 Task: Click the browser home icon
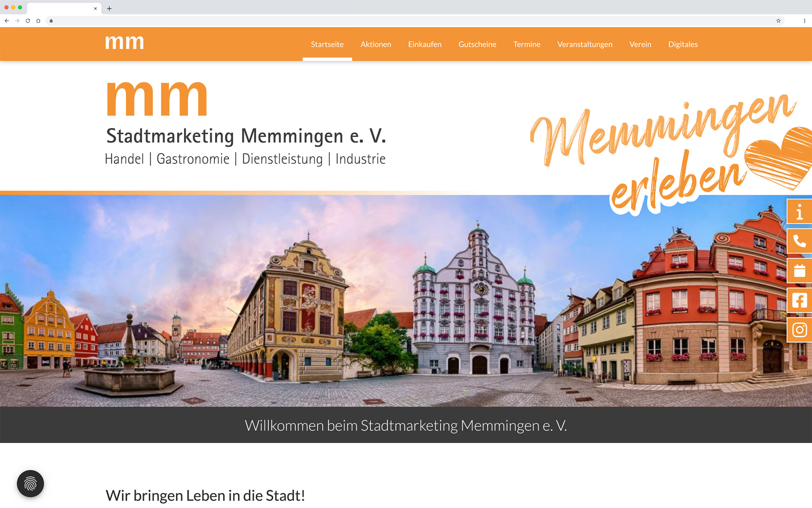pos(38,21)
